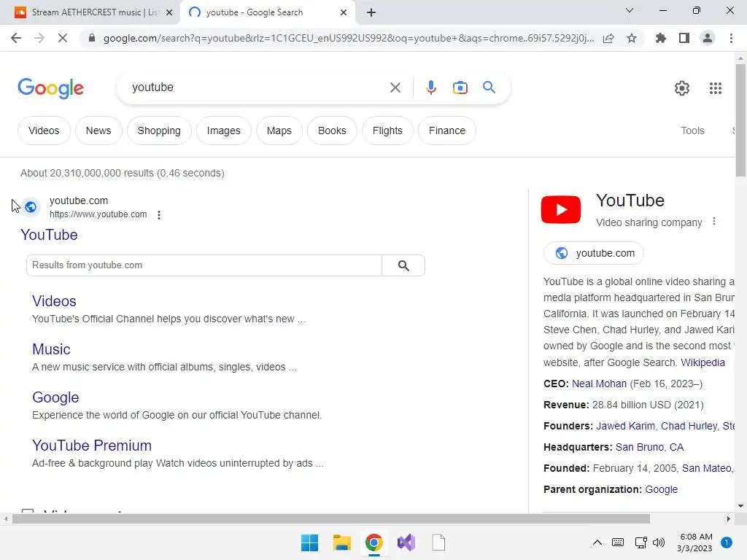View site information via the lock icon
The width and height of the screenshot is (747, 560).
(92, 38)
